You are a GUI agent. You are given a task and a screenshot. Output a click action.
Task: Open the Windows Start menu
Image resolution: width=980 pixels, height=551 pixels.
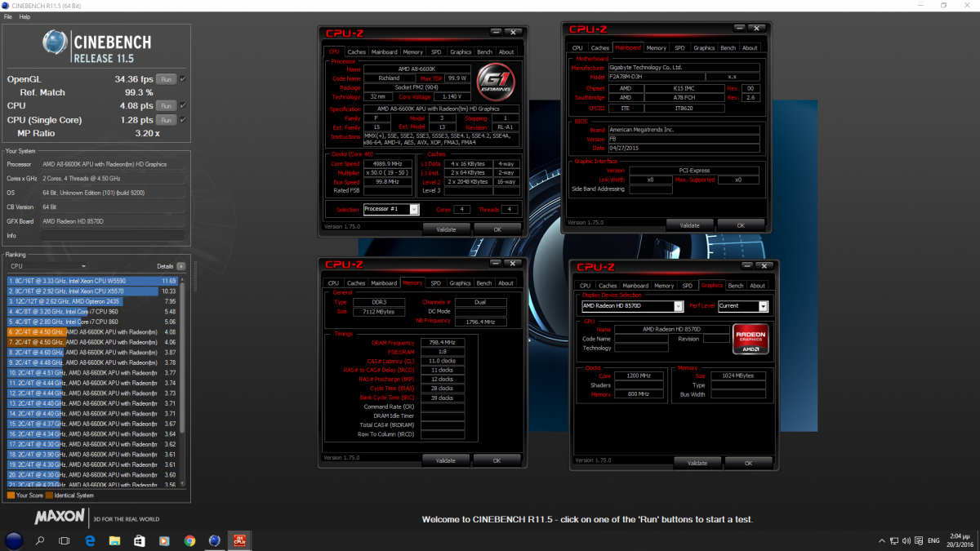pos(14,540)
